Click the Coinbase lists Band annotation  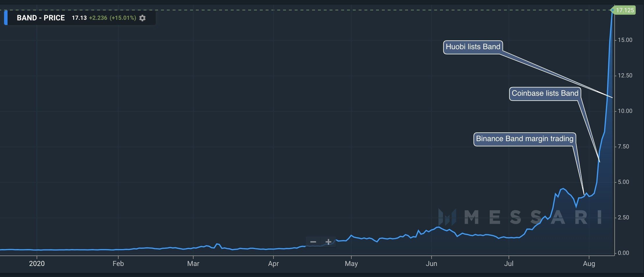click(545, 93)
